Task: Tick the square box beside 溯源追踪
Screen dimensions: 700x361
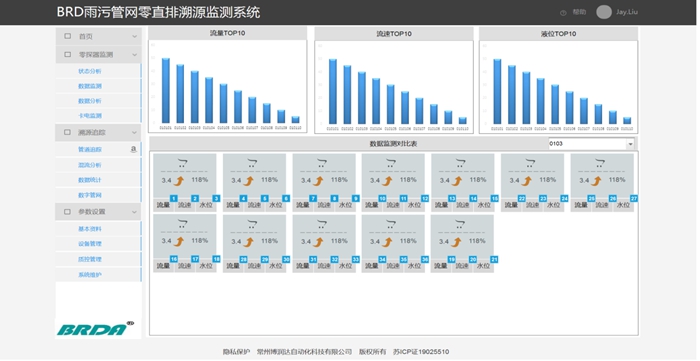Action: pos(67,133)
